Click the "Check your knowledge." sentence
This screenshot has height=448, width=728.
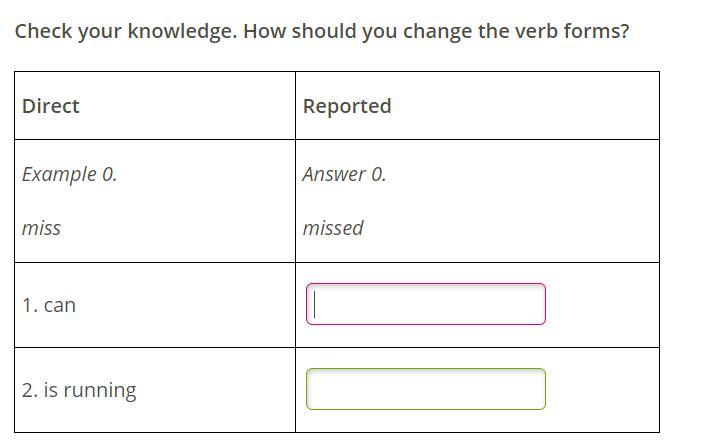125,31
